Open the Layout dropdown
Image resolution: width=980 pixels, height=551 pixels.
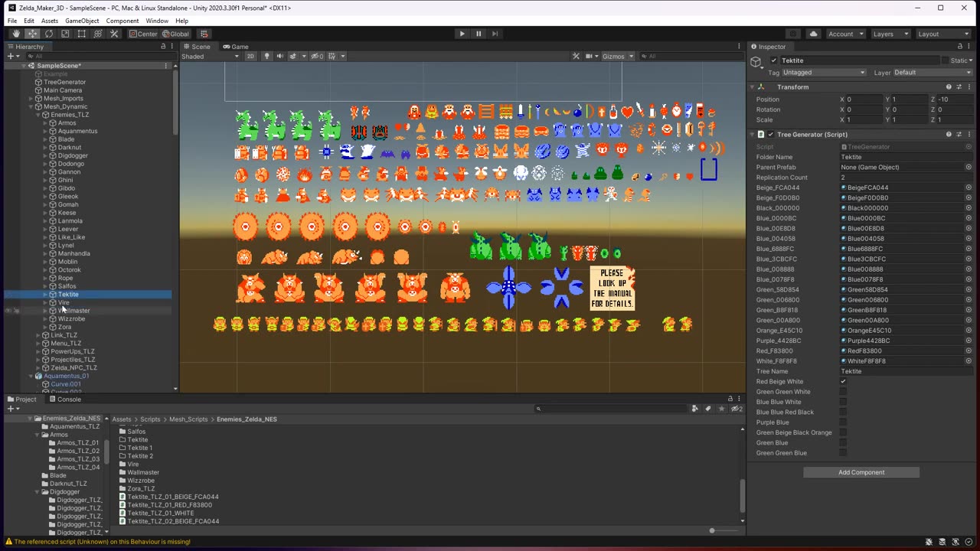tap(943, 34)
